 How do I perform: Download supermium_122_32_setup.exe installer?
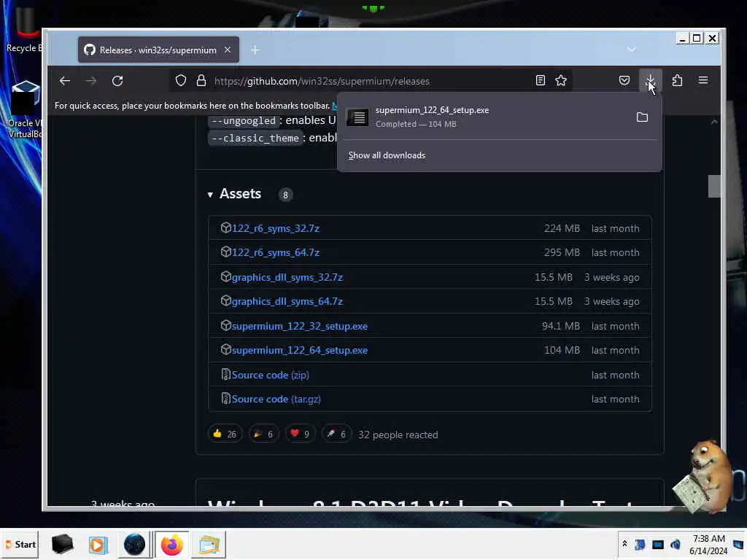point(300,326)
